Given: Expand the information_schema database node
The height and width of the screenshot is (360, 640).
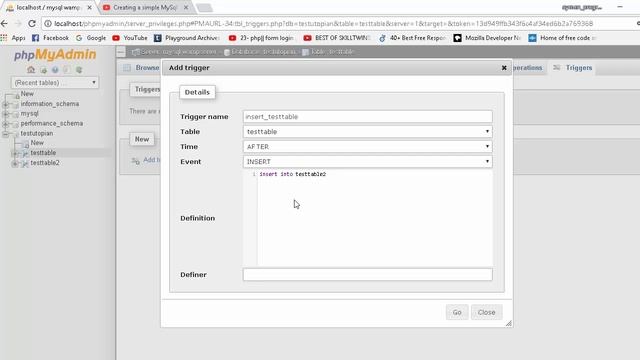Looking at the screenshot, I should [6, 104].
